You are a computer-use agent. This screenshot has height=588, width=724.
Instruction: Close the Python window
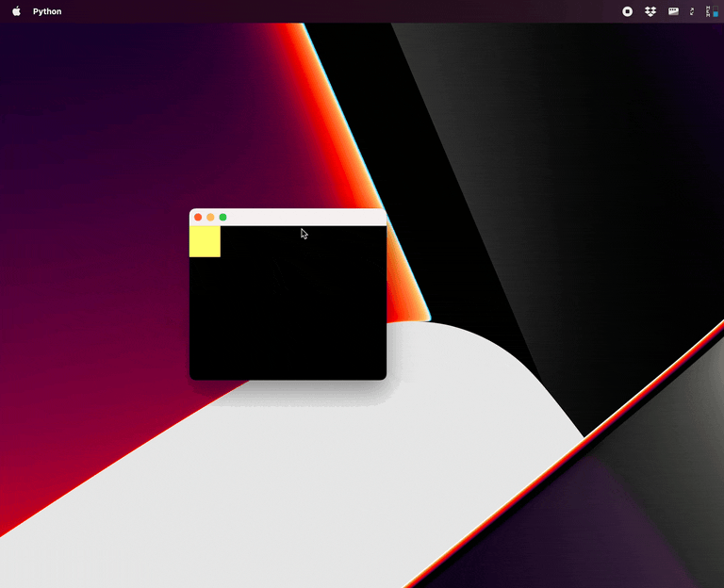[x=198, y=217]
